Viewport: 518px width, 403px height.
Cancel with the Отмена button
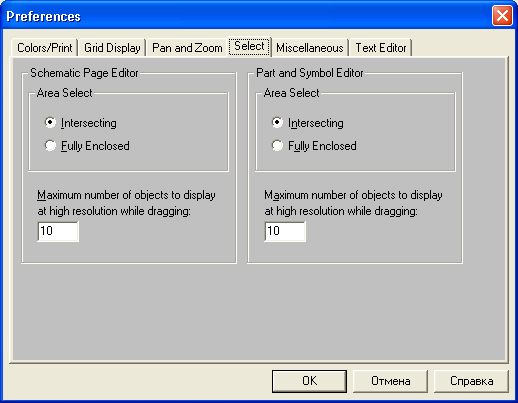point(390,381)
